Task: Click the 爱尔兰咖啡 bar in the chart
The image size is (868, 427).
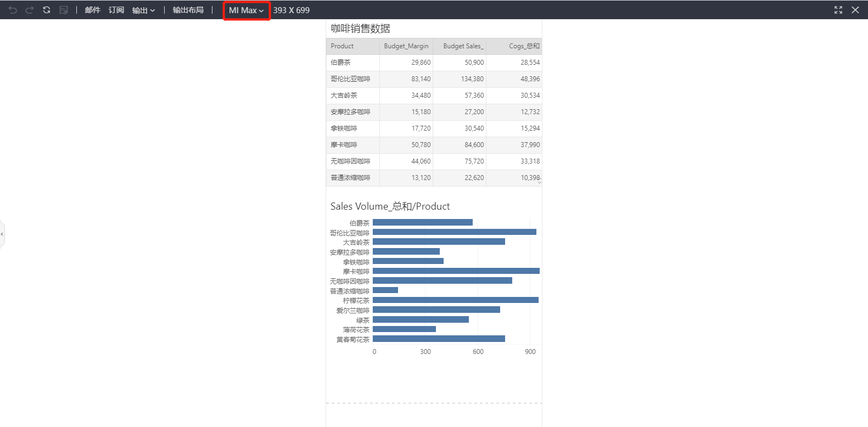Action: [x=436, y=310]
